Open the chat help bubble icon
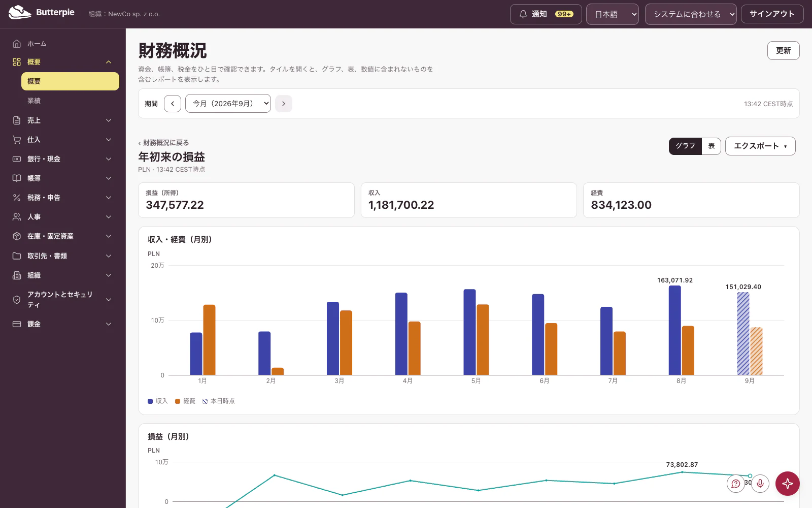 736,484
